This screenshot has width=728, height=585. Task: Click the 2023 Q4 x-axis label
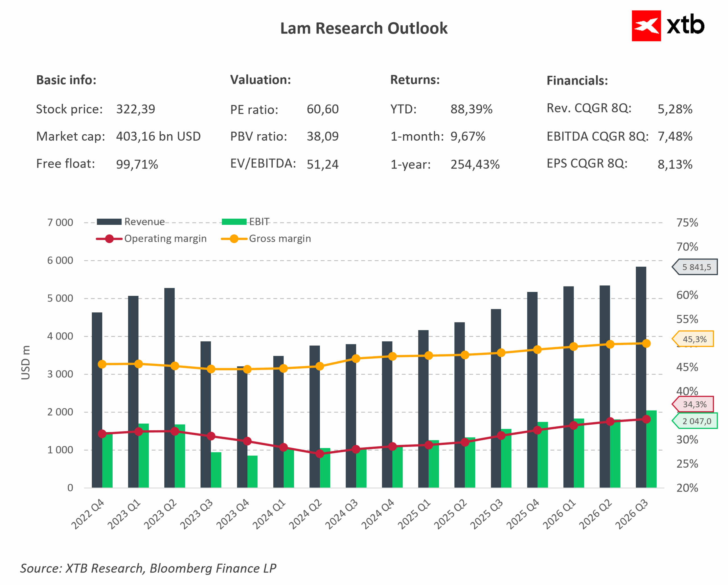[233, 514]
